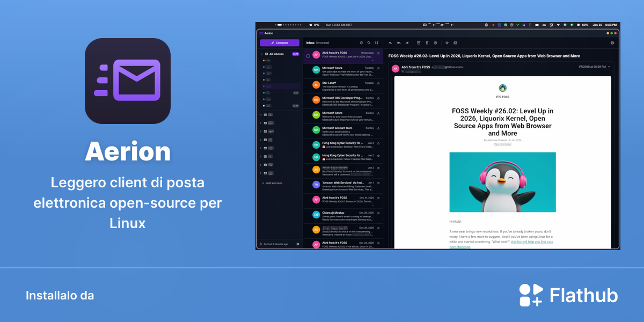Click the AF sender avatar in the reading pane
The image size is (644, 322).
click(x=396, y=69)
